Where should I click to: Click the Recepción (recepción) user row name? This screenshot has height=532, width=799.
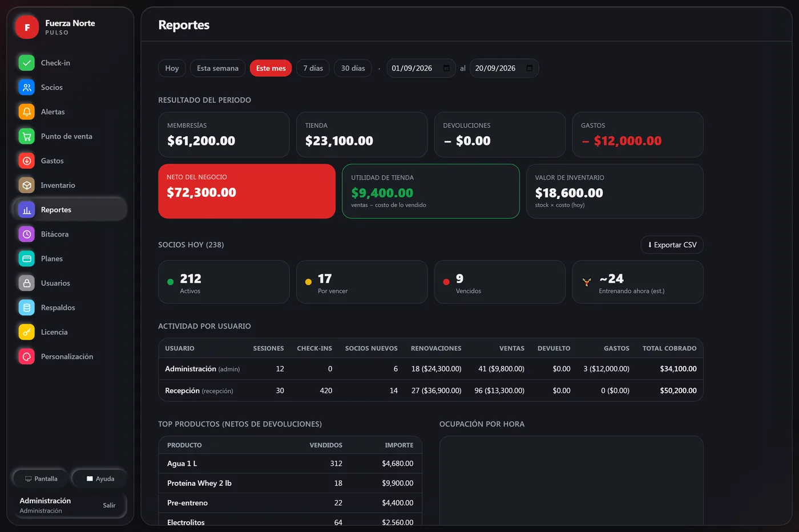coord(199,391)
